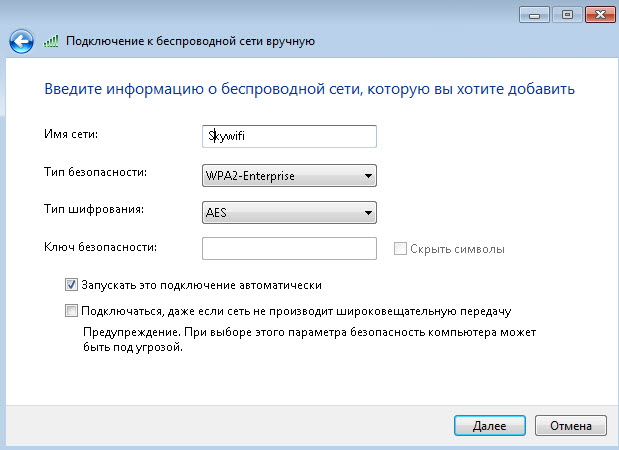Click the Подключаться, даже если сеть label
The width and height of the screenshot is (619, 450).
tap(296, 311)
